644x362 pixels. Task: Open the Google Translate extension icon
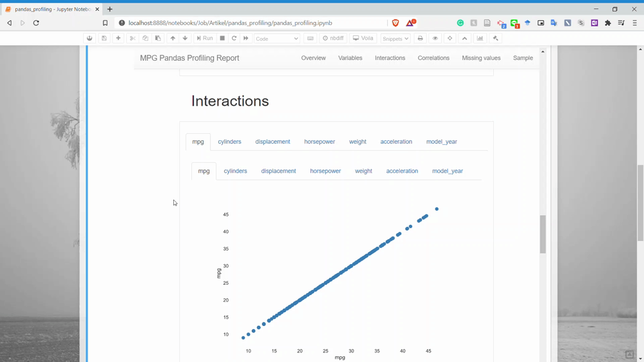click(554, 23)
